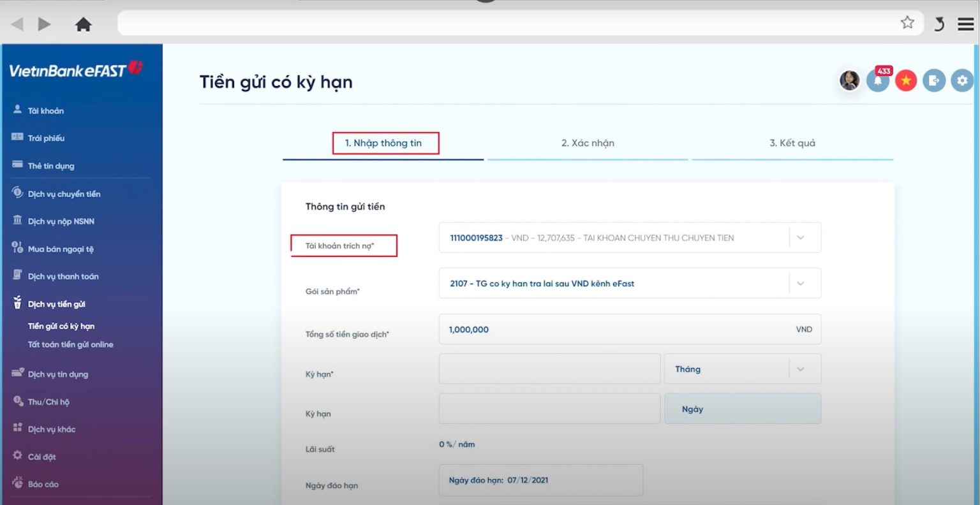Click the user avatar thumbnail

click(849, 80)
